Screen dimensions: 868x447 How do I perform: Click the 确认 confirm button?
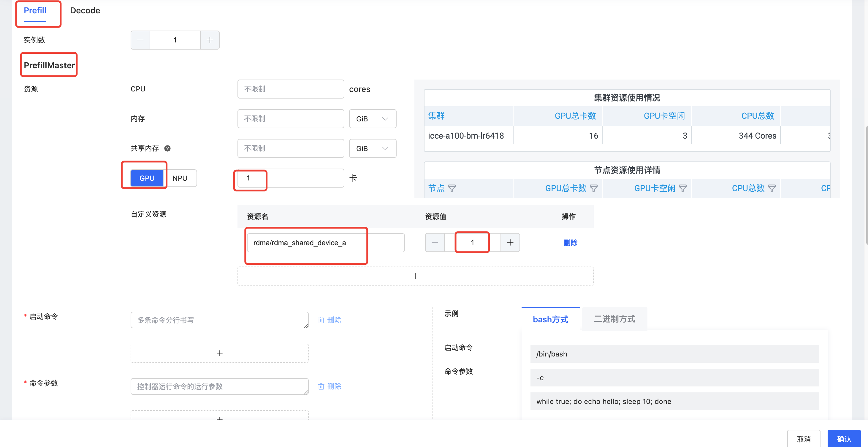[x=844, y=439]
